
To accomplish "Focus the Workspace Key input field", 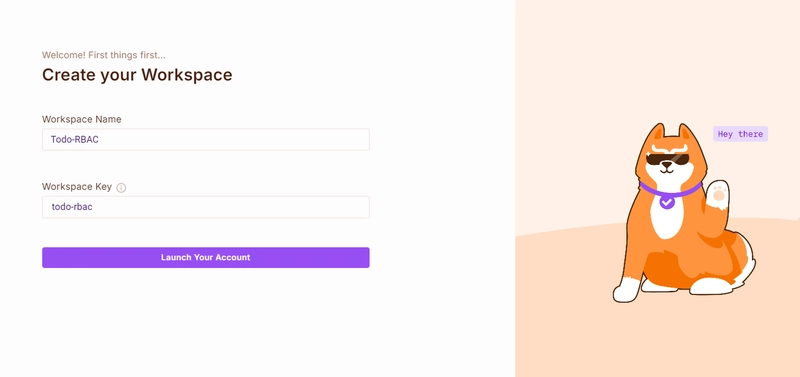I will [x=206, y=207].
